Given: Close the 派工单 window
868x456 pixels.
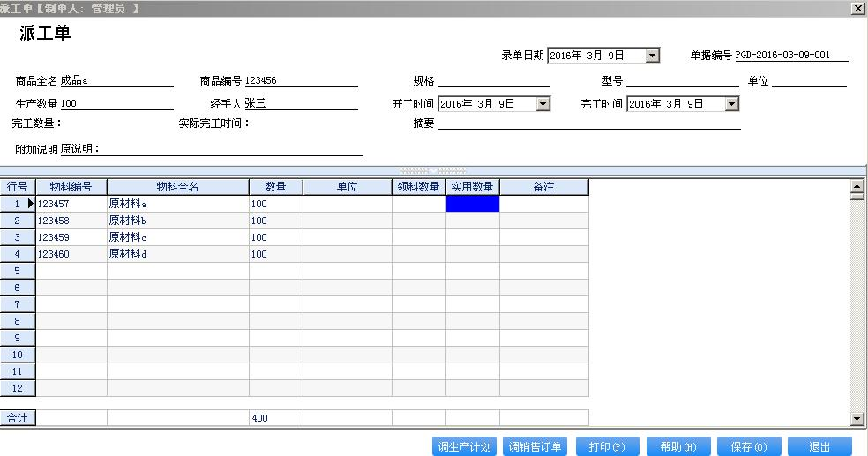Looking at the screenshot, I should point(857,8).
